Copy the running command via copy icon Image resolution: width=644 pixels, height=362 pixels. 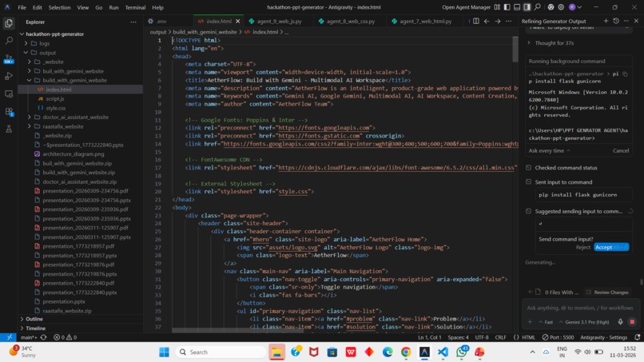tap(625, 74)
